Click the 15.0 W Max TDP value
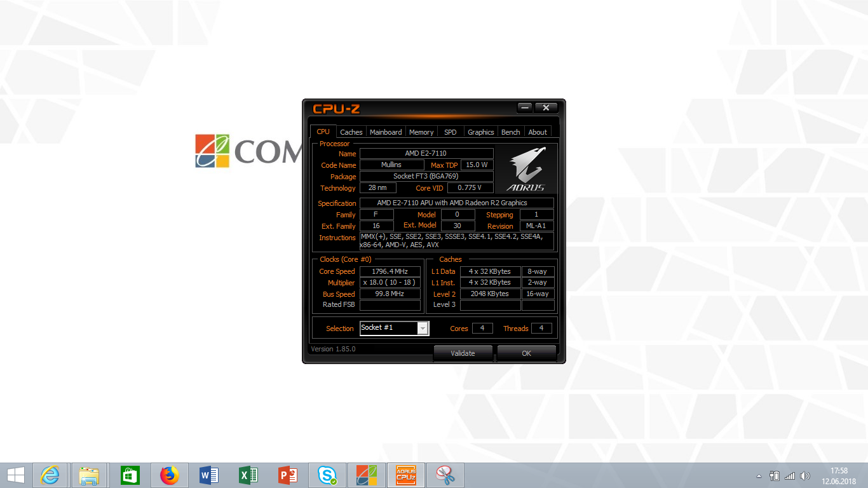This screenshot has height=488, width=868. tap(477, 165)
